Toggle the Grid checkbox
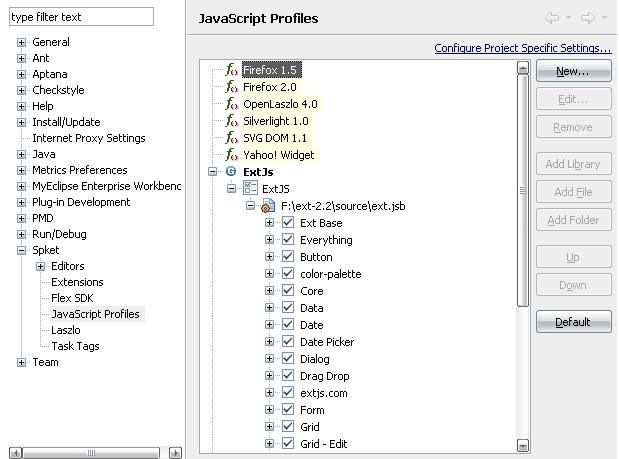 coord(288,426)
